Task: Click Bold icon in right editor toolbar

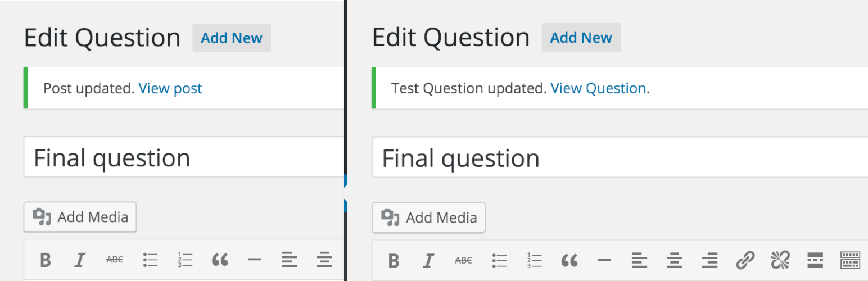Action: pyautogui.click(x=394, y=260)
